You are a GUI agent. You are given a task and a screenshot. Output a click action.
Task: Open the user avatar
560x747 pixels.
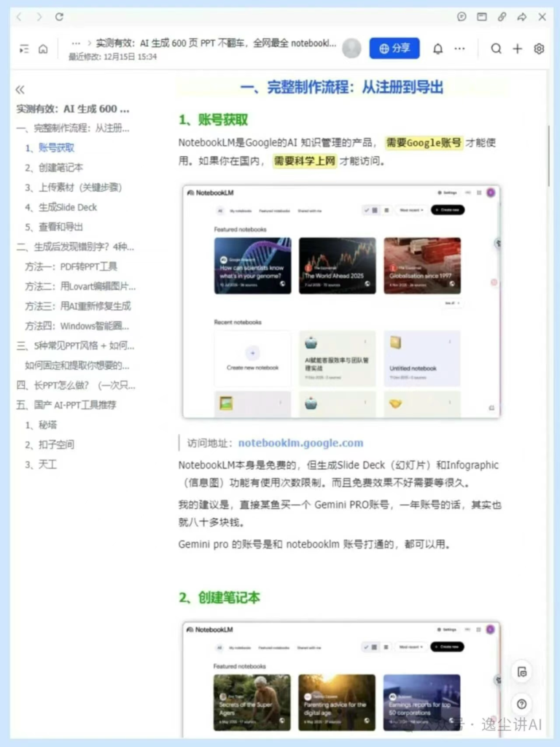(x=351, y=48)
